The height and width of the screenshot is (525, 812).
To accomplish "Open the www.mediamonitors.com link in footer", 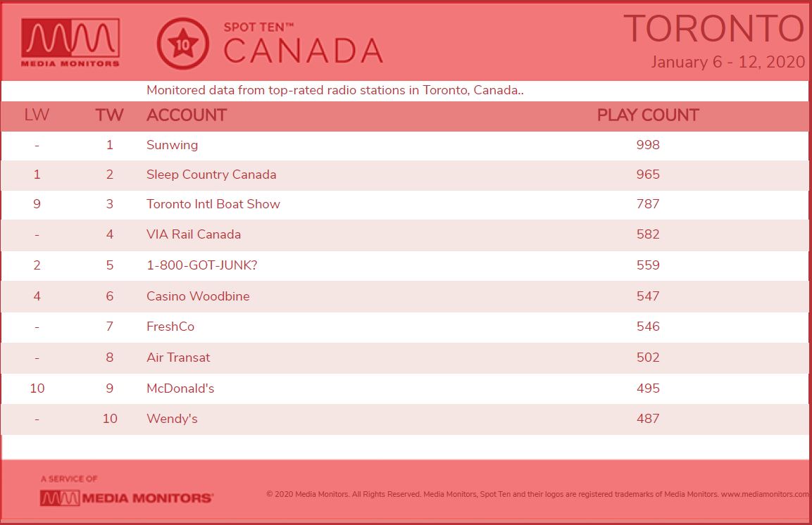I will (765, 494).
